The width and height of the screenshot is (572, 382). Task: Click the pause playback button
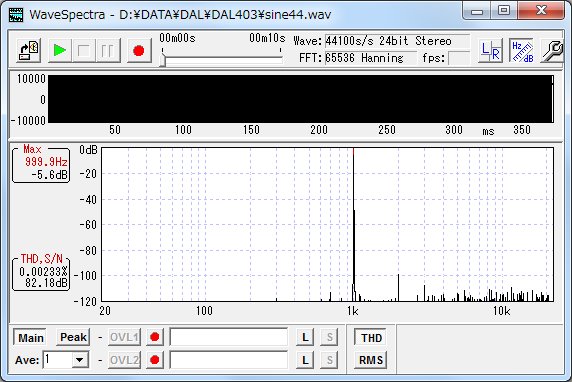(108, 51)
